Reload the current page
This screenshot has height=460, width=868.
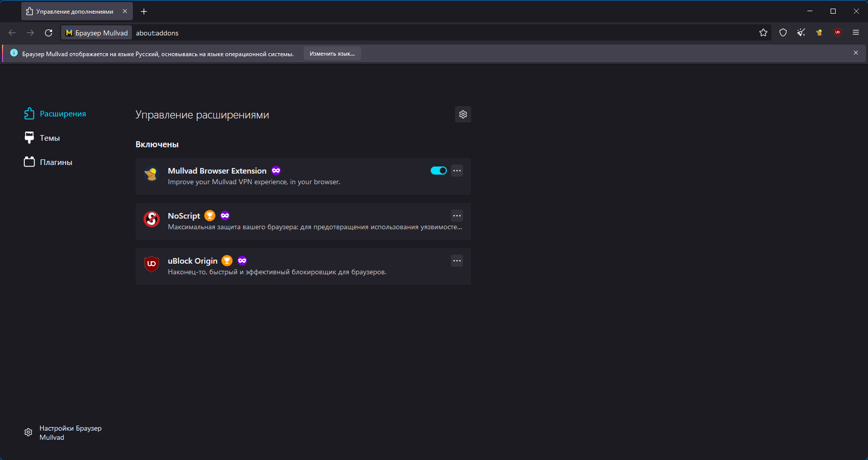click(49, 33)
